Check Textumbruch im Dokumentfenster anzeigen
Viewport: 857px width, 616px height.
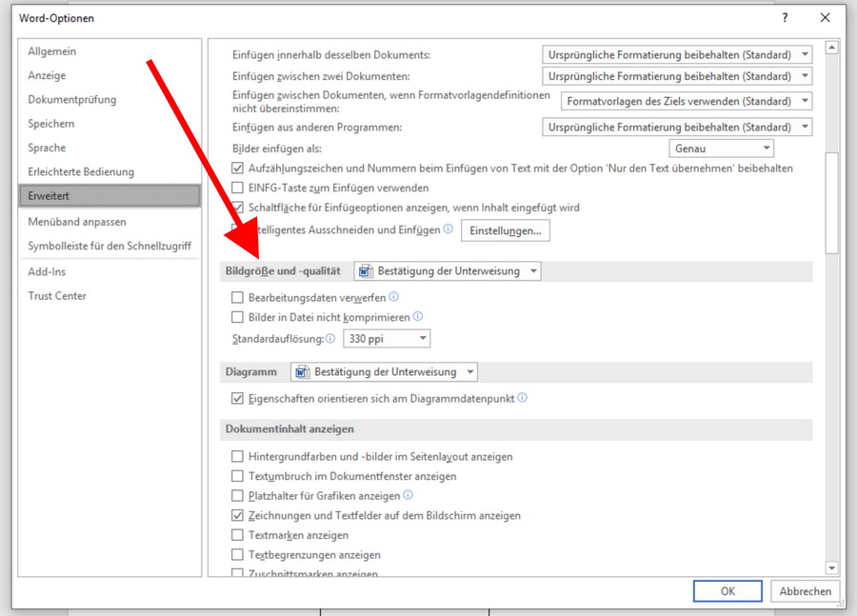(x=237, y=476)
